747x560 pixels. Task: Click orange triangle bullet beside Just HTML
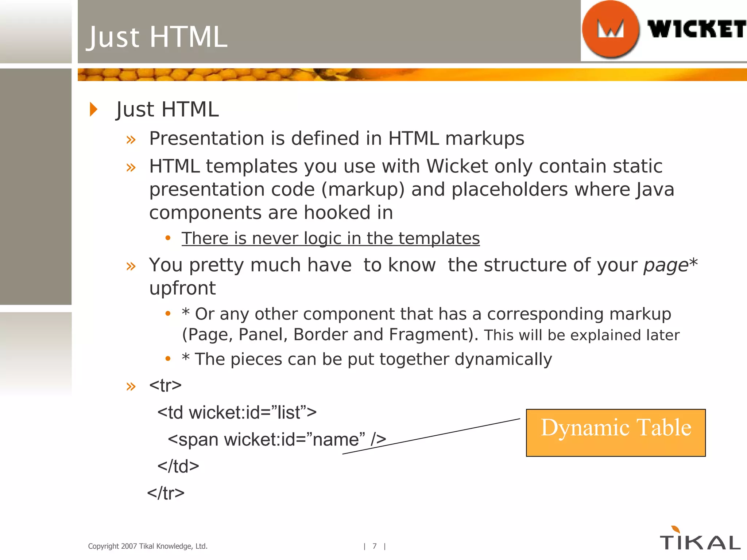pyautogui.click(x=94, y=109)
